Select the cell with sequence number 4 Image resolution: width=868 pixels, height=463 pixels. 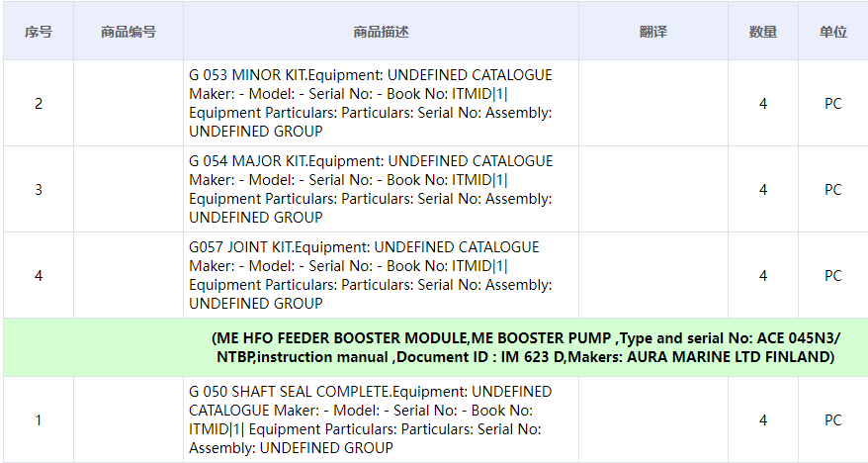[39, 275]
